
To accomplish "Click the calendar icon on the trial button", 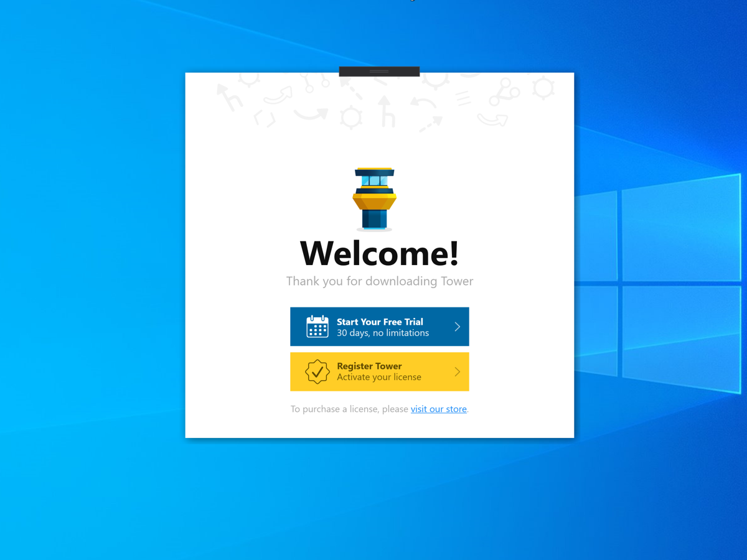I will [317, 327].
